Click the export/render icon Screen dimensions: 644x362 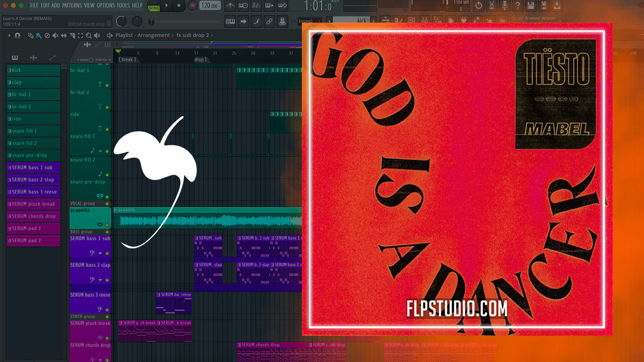556,6
